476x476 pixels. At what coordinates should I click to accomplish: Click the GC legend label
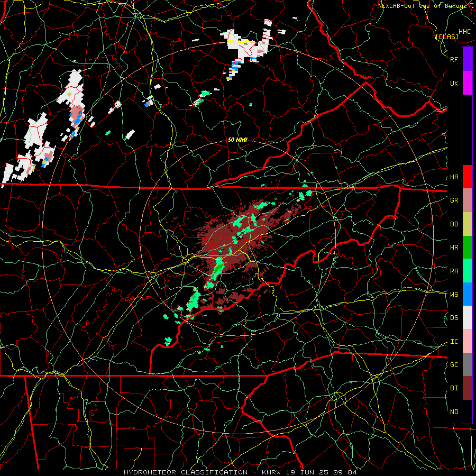[454, 365]
